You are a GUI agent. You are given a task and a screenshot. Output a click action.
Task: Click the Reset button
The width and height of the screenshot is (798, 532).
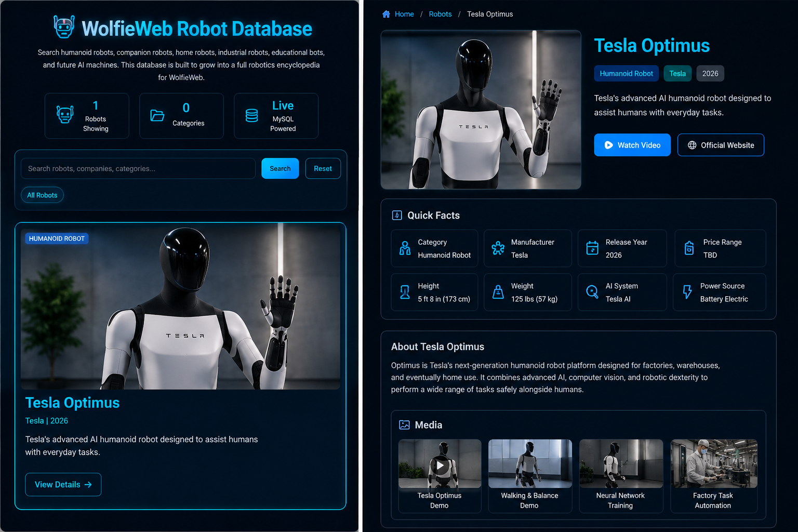coord(323,168)
